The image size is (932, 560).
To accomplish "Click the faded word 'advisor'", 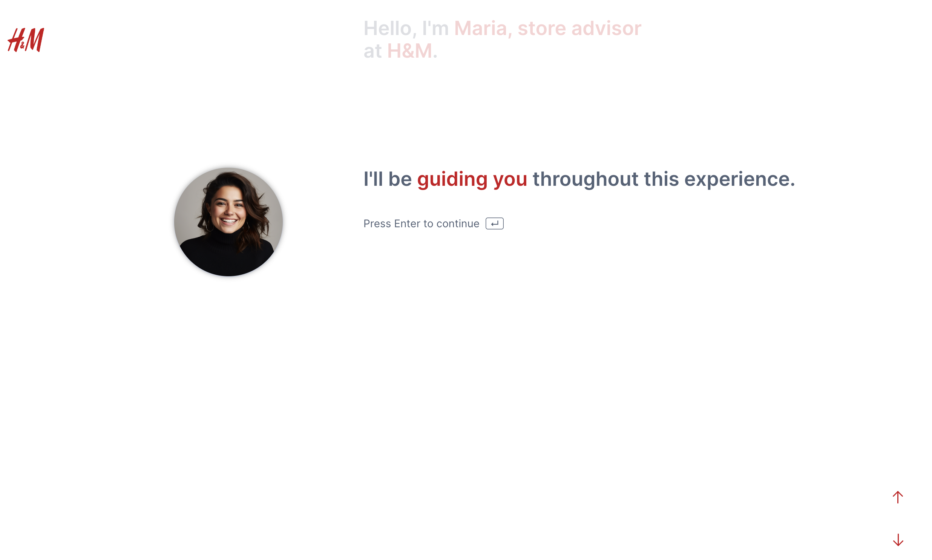I will (x=606, y=28).
